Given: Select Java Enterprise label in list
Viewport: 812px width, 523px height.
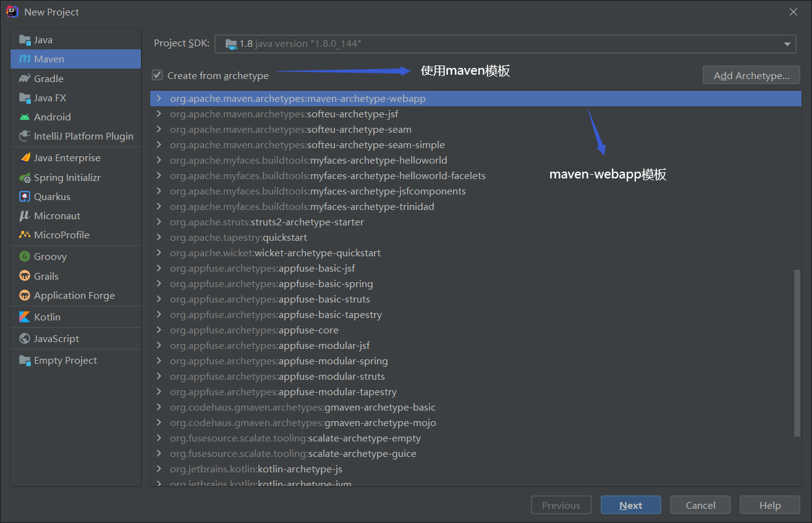Looking at the screenshot, I should coord(67,157).
